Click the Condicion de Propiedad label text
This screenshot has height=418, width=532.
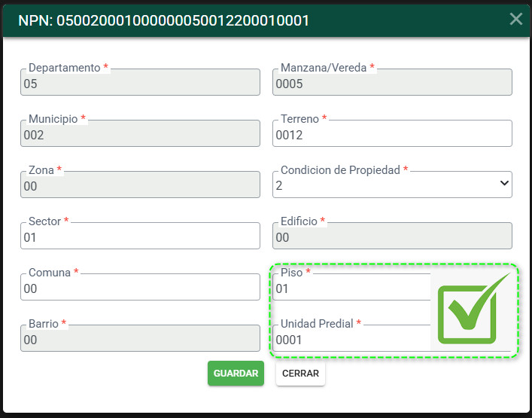(340, 170)
